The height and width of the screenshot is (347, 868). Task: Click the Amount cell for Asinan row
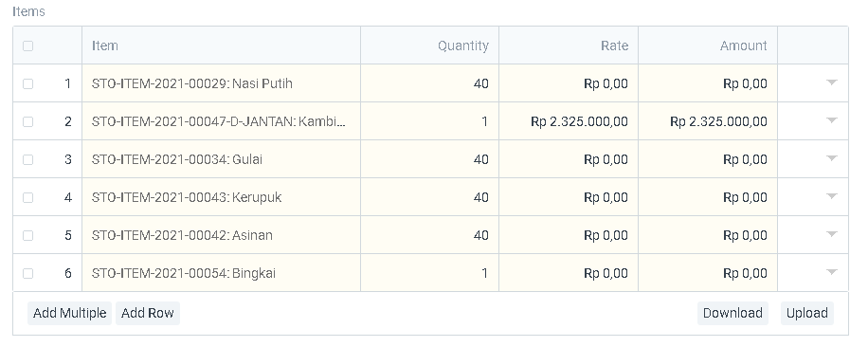click(708, 235)
